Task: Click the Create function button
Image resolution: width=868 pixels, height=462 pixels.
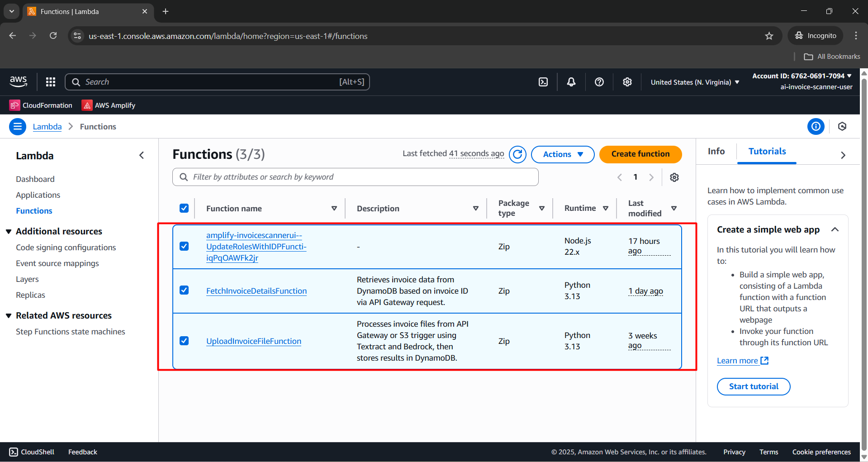Action: pos(640,154)
